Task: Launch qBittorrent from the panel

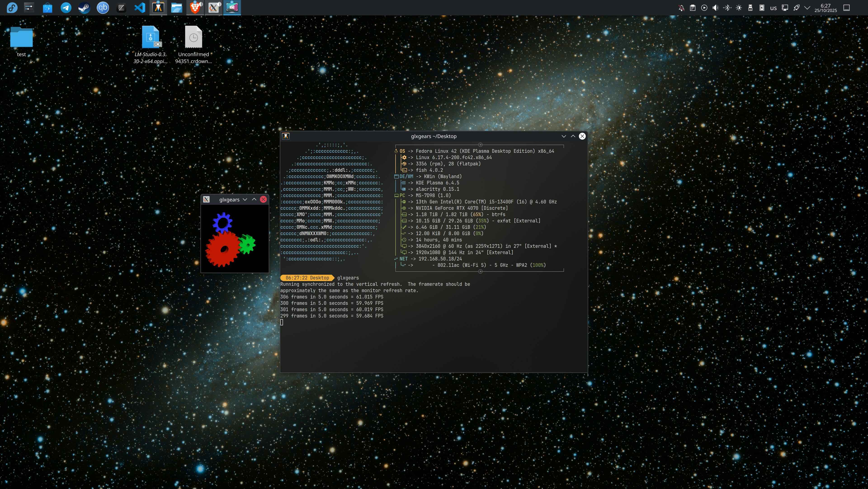Action: pyautogui.click(x=103, y=7)
